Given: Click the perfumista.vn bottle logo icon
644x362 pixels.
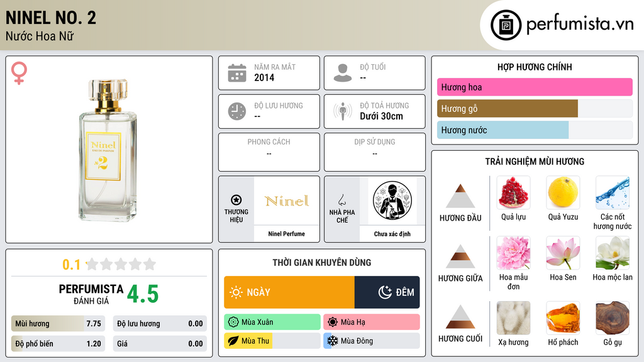Looking at the screenshot, I should [506, 25].
